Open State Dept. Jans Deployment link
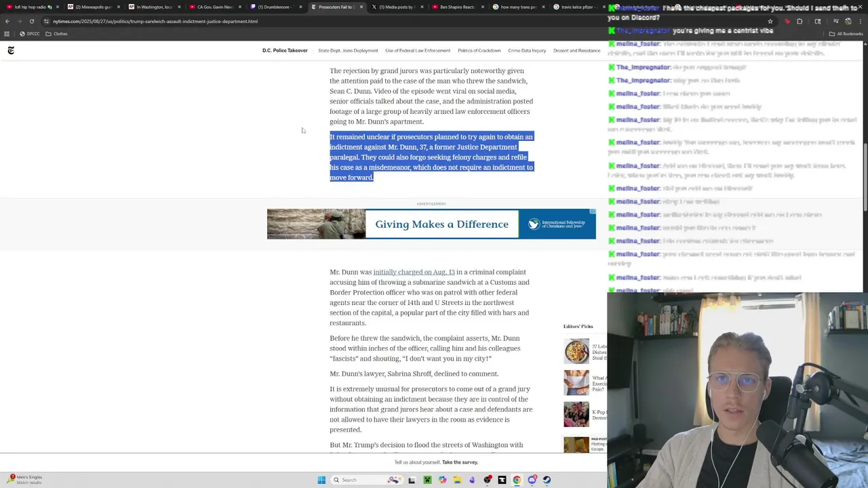Viewport: 868px width, 488px height. point(348,50)
